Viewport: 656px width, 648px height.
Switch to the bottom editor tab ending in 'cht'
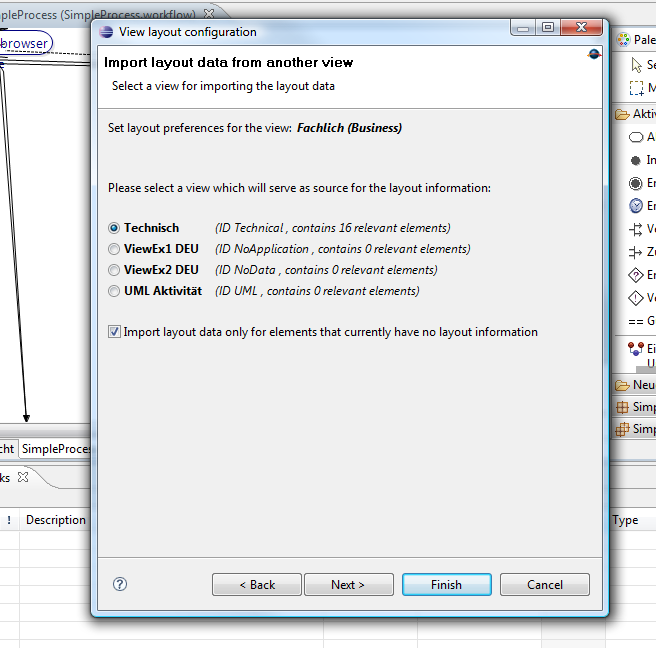tap(8, 449)
